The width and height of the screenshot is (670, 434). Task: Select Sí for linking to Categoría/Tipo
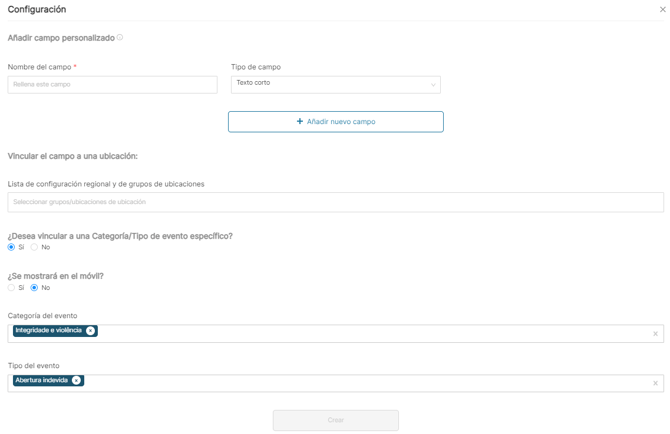tap(12, 247)
